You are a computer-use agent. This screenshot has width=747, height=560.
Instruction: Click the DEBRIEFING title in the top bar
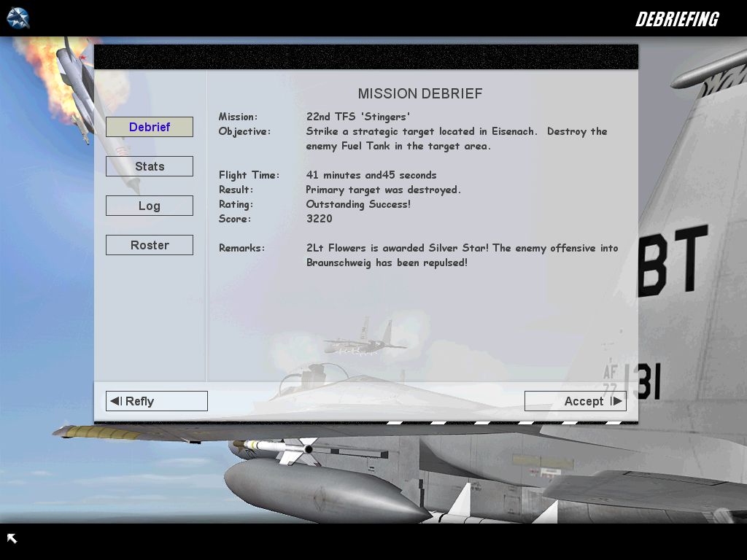tap(677, 19)
